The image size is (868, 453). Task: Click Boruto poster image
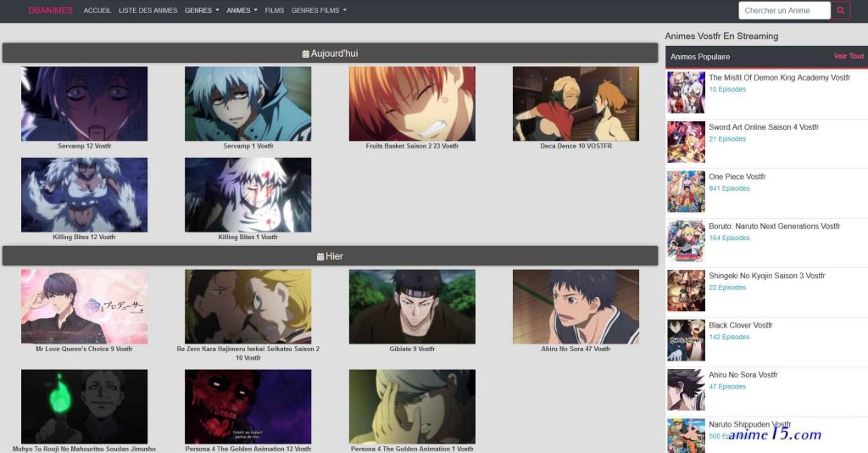(x=686, y=242)
